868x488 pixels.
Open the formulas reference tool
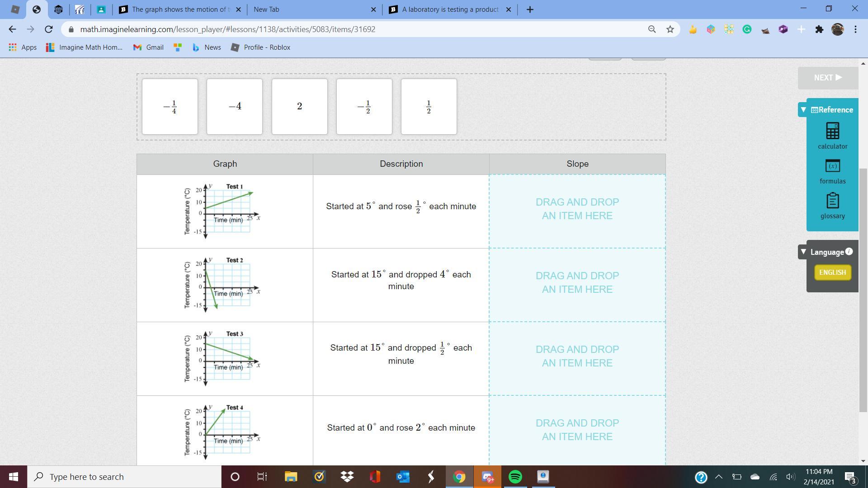pyautogui.click(x=832, y=171)
